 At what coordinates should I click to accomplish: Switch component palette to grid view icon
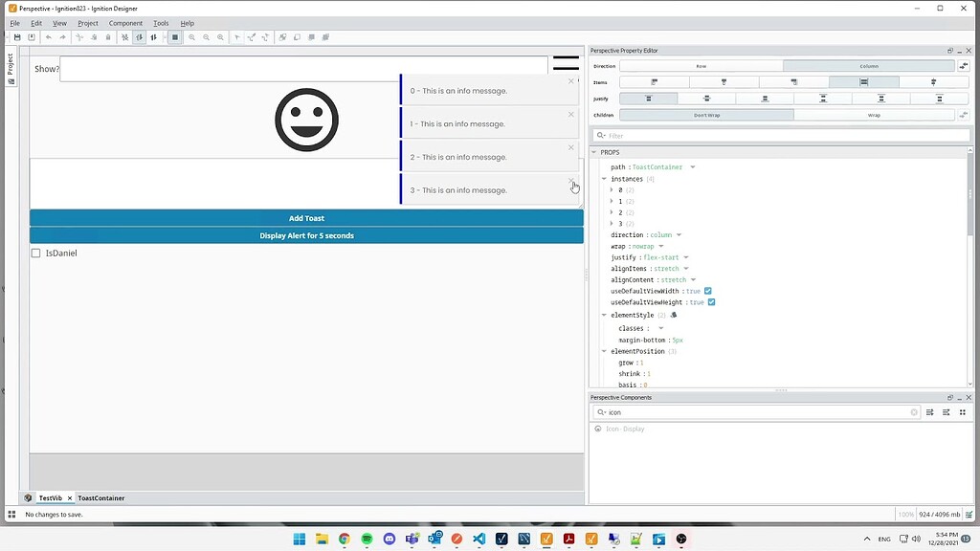coord(963,412)
